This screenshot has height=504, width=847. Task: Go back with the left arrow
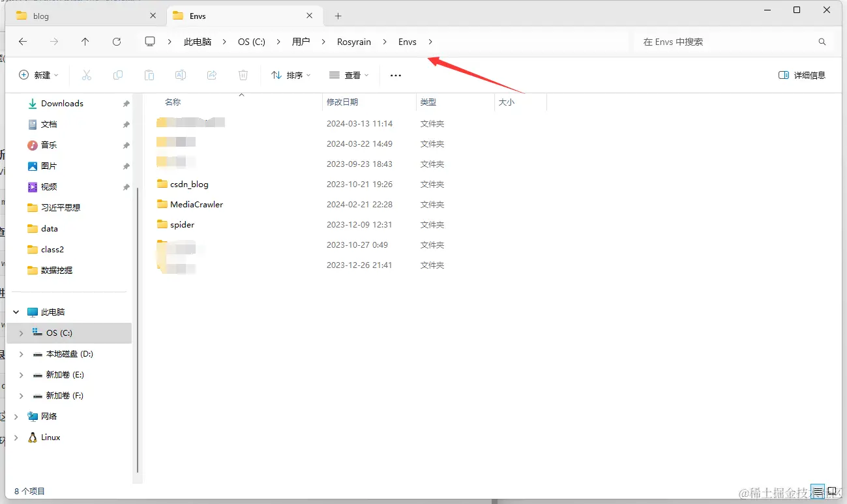coord(23,42)
